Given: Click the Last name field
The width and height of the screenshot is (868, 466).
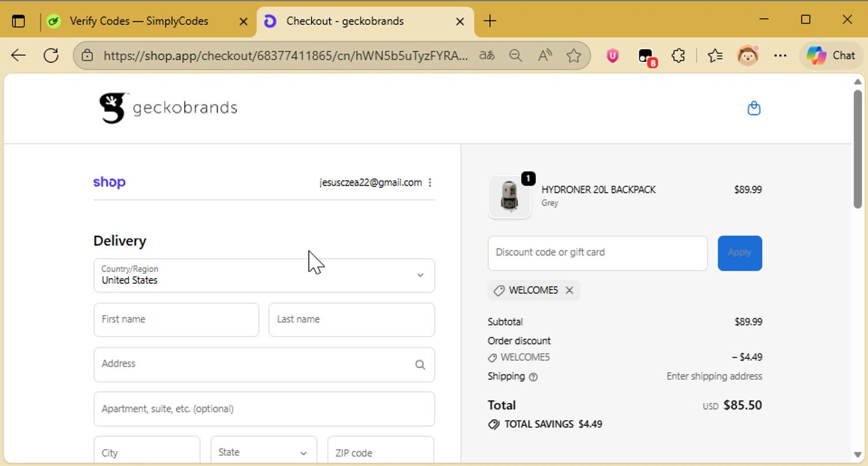Looking at the screenshot, I should click(352, 320).
